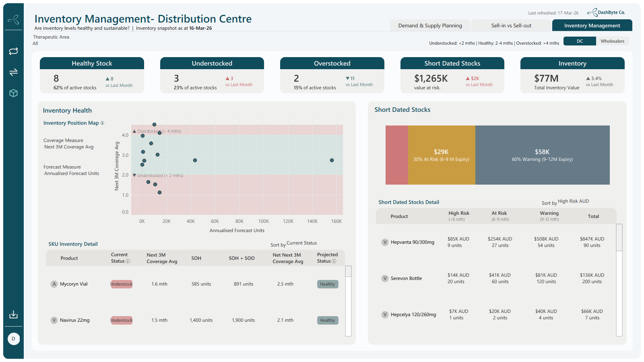Select the grey $58K Warning segment
Screen dimensions: 644x362
(543, 155)
